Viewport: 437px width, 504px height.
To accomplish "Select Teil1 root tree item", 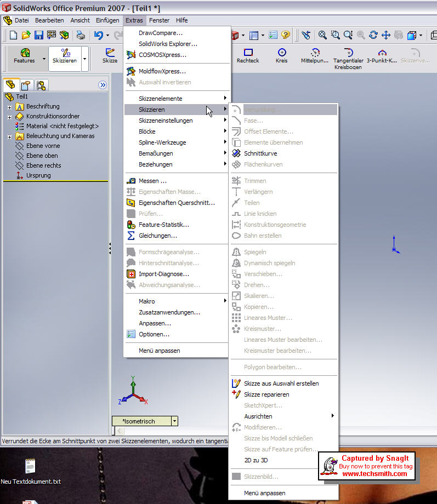I will tap(22, 96).
